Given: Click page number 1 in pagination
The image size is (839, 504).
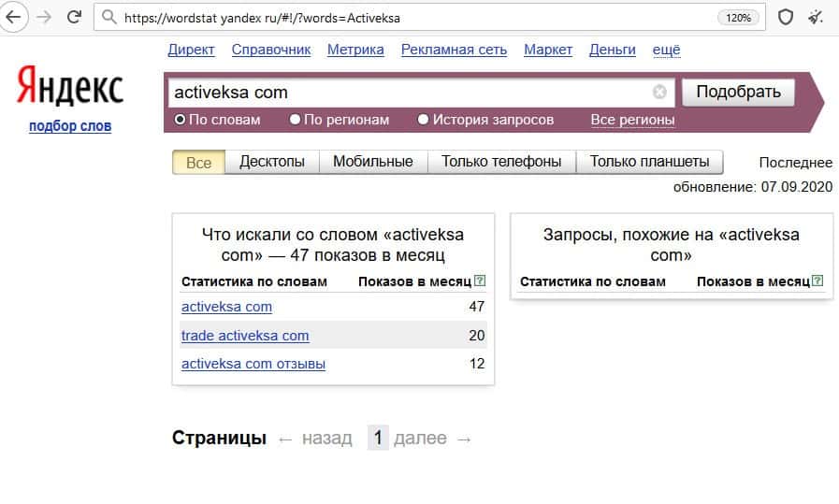Looking at the screenshot, I should click(378, 438).
